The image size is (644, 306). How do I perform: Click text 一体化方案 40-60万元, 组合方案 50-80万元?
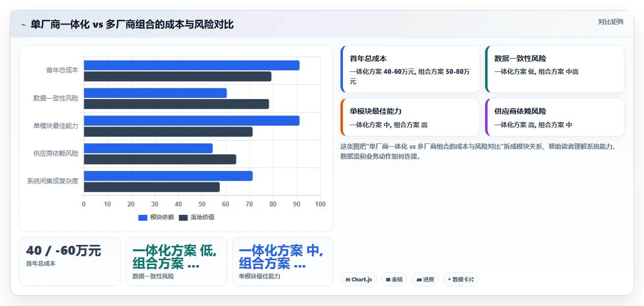tap(410, 76)
